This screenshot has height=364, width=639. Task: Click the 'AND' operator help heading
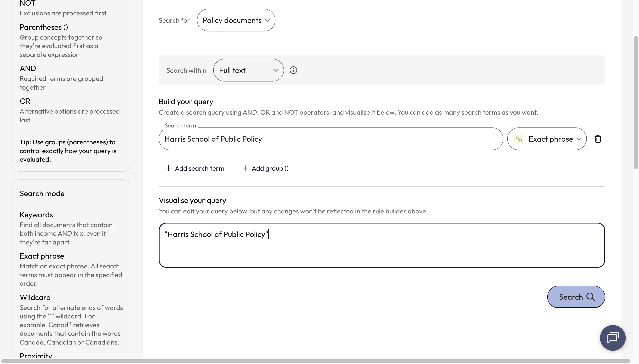pos(28,68)
